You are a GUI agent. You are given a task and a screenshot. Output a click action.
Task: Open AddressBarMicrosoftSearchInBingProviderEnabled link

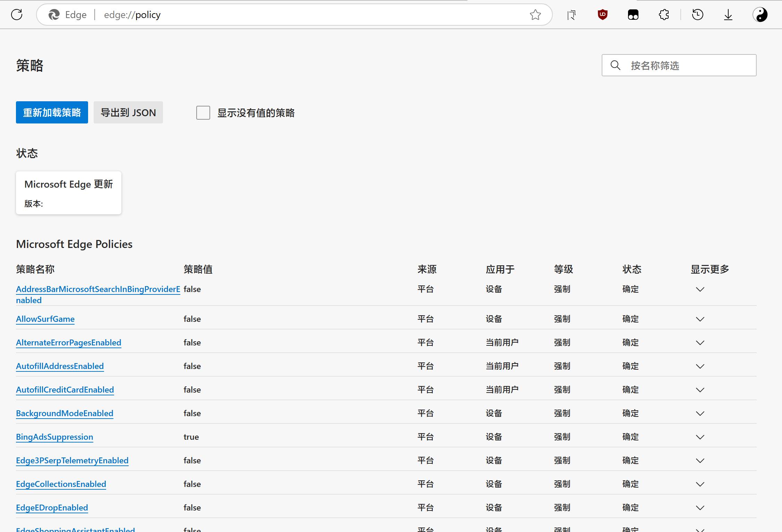(x=98, y=294)
